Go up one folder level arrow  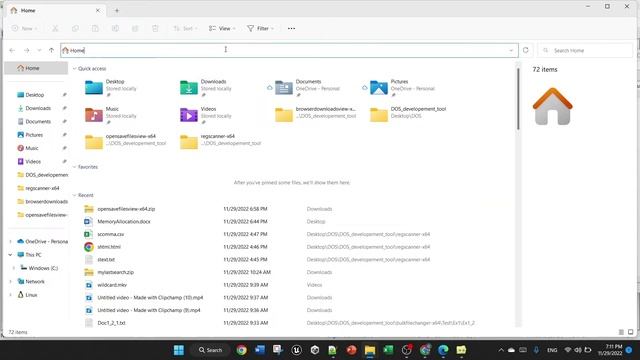(x=51, y=50)
